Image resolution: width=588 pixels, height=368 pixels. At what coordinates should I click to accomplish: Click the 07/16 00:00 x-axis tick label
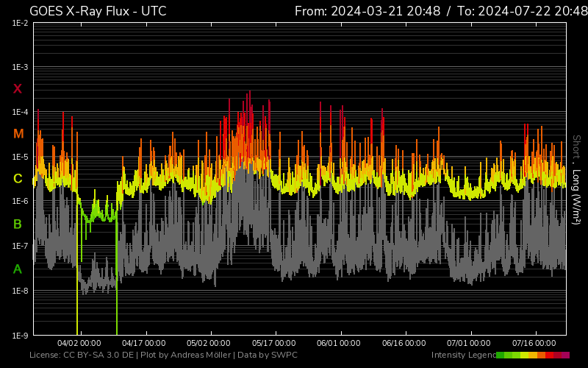click(534, 343)
